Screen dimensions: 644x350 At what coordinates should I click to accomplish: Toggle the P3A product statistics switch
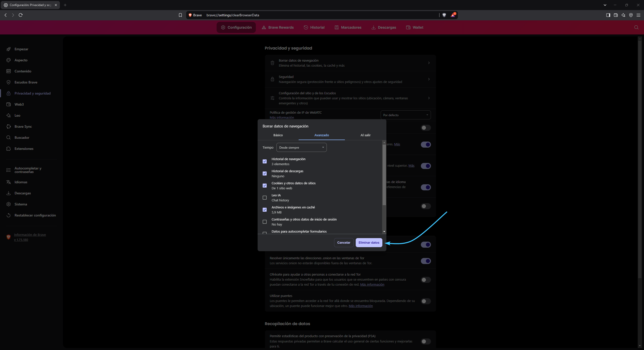point(426,341)
